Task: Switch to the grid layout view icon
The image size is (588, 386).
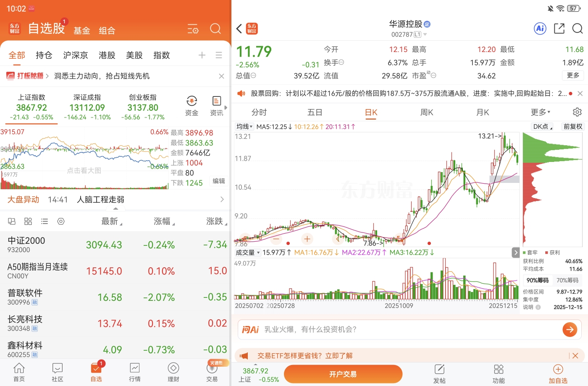Action: [28, 221]
